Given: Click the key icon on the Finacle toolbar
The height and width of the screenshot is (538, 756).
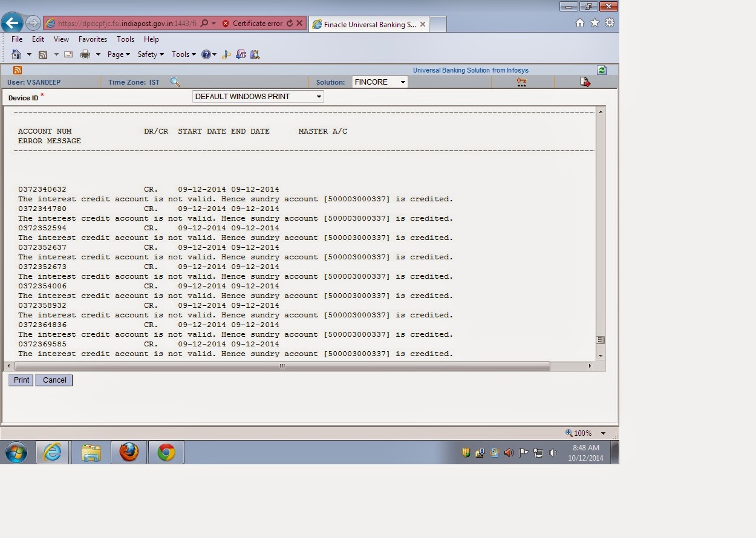Looking at the screenshot, I should [521, 82].
